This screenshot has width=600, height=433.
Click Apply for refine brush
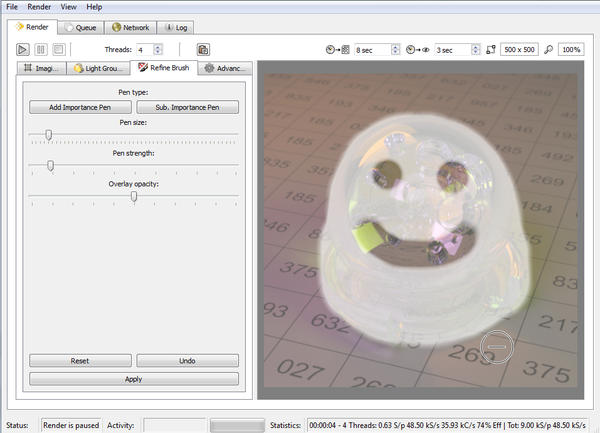(x=134, y=379)
